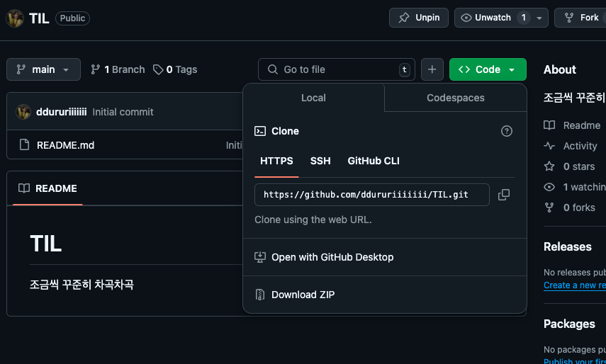Open the 0 stars link
Viewport: 606px width, 364px height.
[579, 166]
